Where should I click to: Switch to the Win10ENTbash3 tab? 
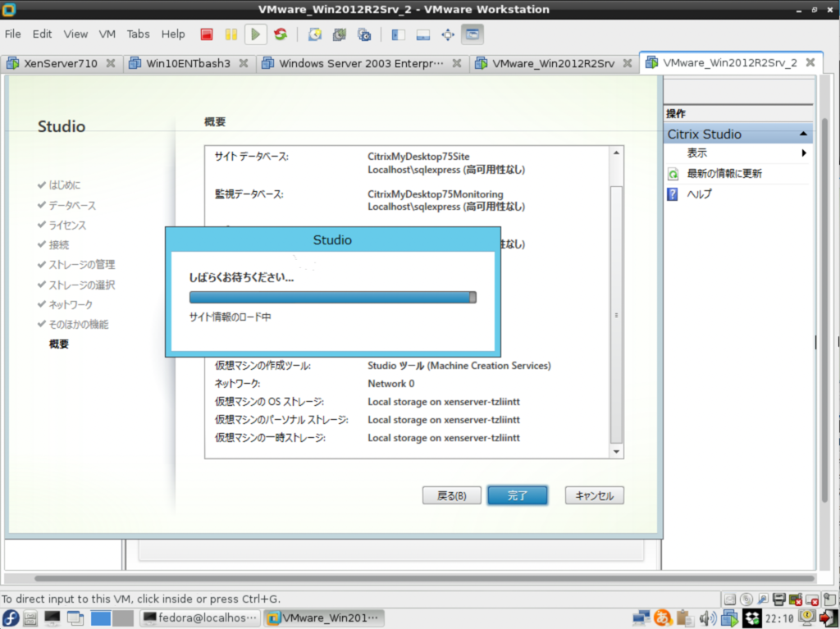click(188, 63)
